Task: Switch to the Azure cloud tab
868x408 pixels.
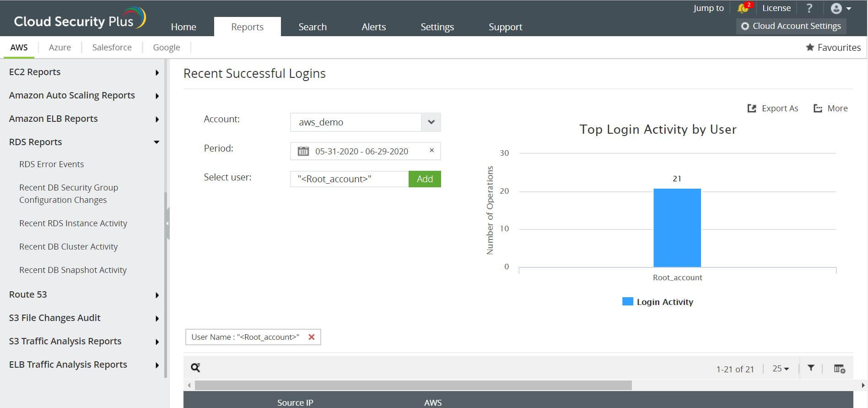Action: tap(60, 47)
